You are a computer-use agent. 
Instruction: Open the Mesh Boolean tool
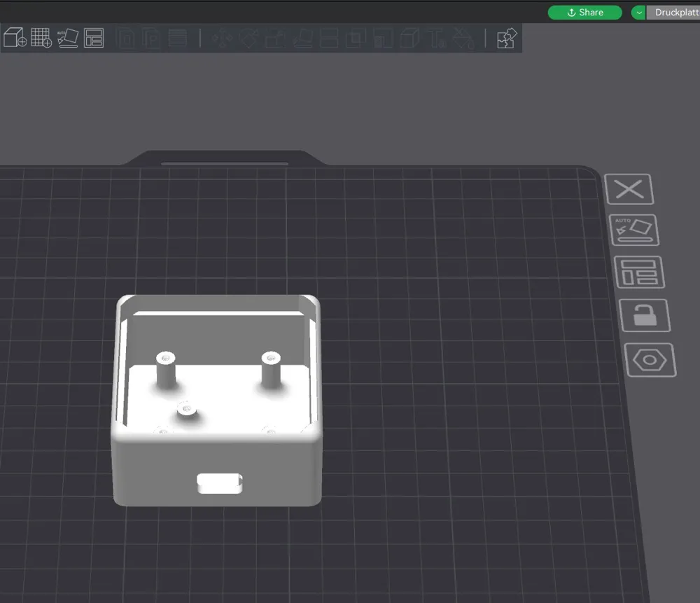tap(356, 38)
